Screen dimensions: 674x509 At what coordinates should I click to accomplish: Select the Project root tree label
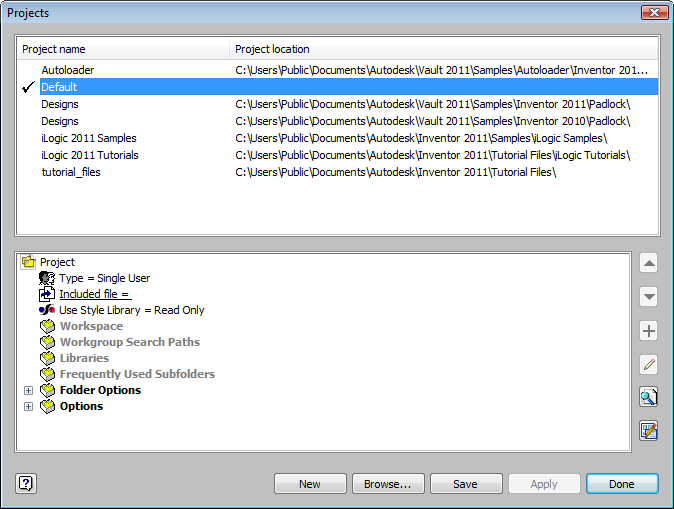coord(57,262)
